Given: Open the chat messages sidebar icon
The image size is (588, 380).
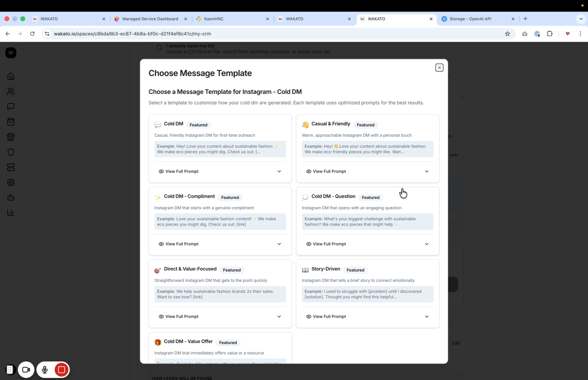Looking at the screenshot, I should (x=11, y=106).
